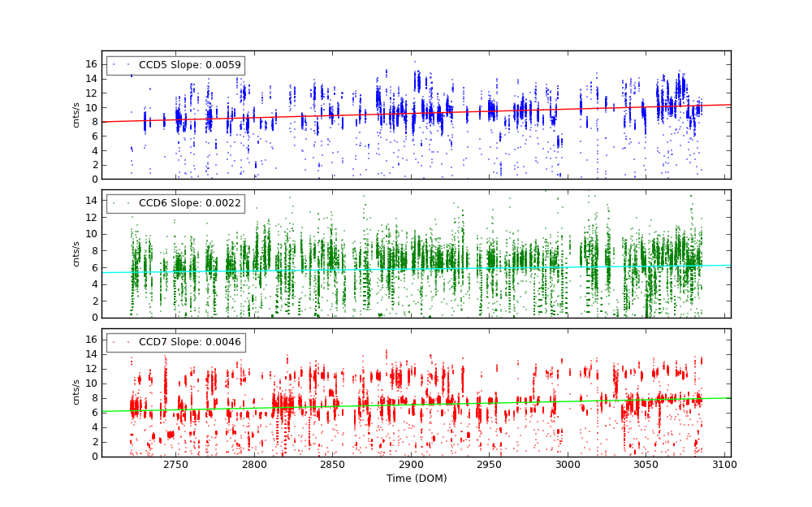The width and height of the screenshot is (812, 507).
Task: Click the cnts/s label of middle plot
Action: click(x=76, y=253)
